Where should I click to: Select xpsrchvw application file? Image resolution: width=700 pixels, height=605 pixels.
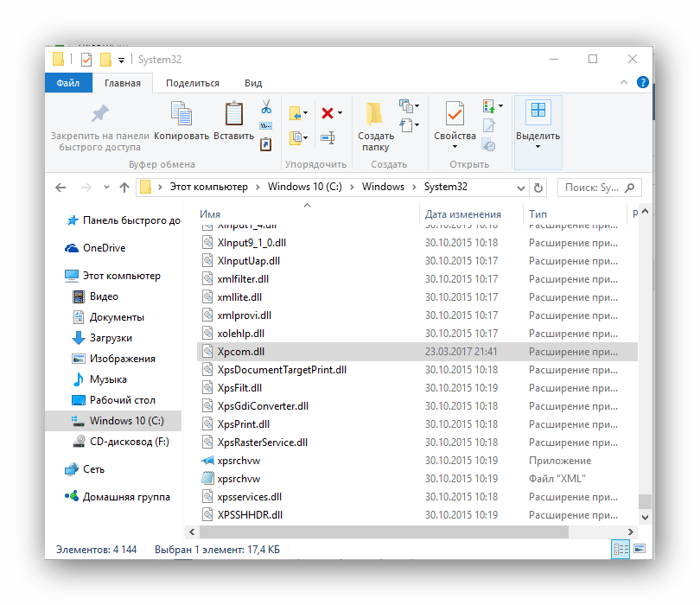click(x=417, y=461)
